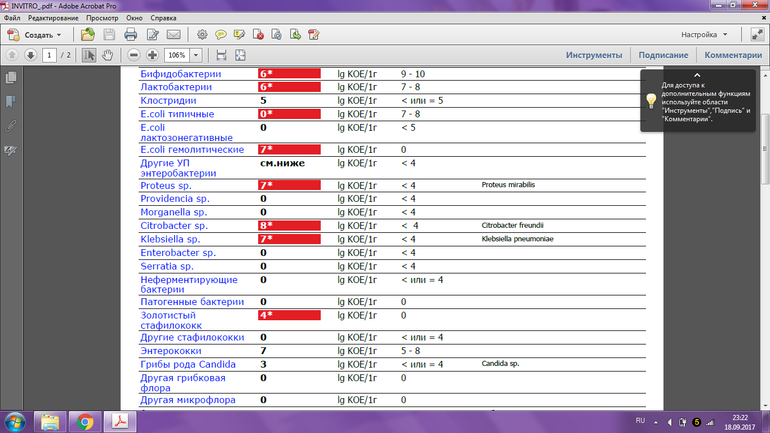The height and width of the screenshot is (433, 770).
Task: Click the envelope Email icon
Action: coord(173,34)
